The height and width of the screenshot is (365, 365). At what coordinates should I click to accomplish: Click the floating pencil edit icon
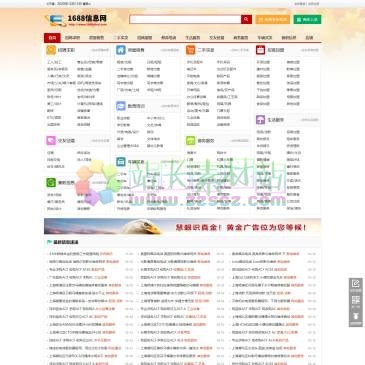coord(356,284)
